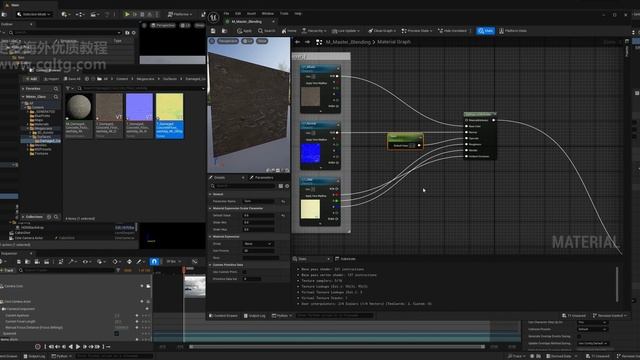
Task: Click the Sequencer jump to start button
Action: 51,347
